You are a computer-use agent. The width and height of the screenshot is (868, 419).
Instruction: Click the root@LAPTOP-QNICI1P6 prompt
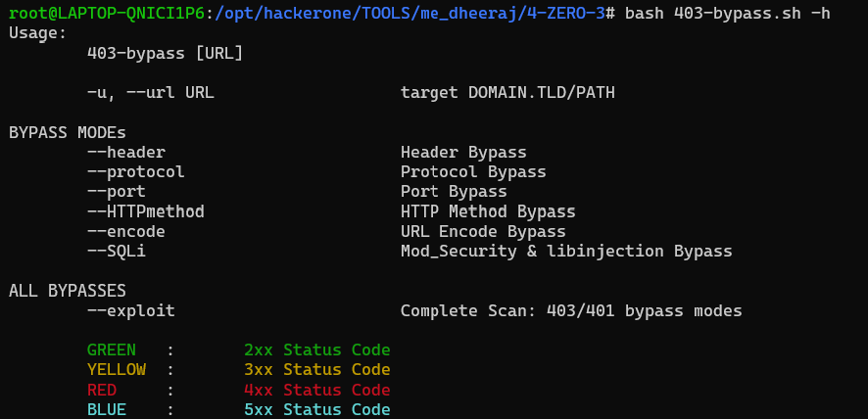(107, 14)
